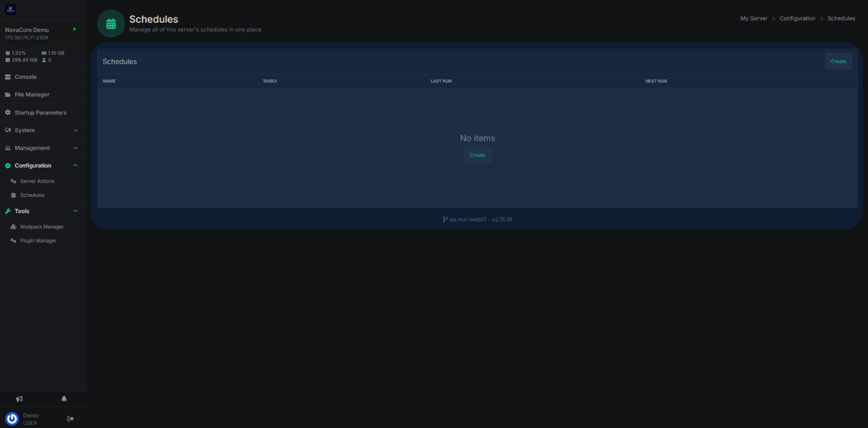This screenshot has height=428, width=868.
Task: Click the File Manager folder icon
Action: coord(8,95)
